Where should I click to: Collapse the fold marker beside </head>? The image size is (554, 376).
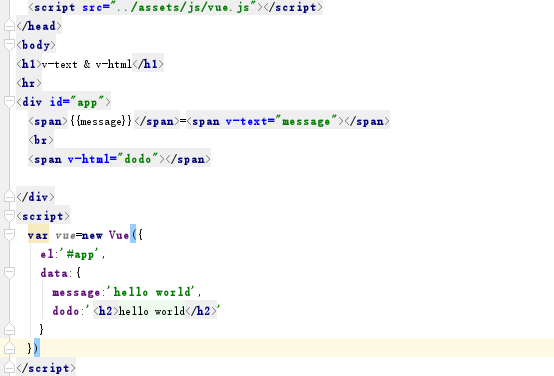pyautogui.click(x=9, y=26)
